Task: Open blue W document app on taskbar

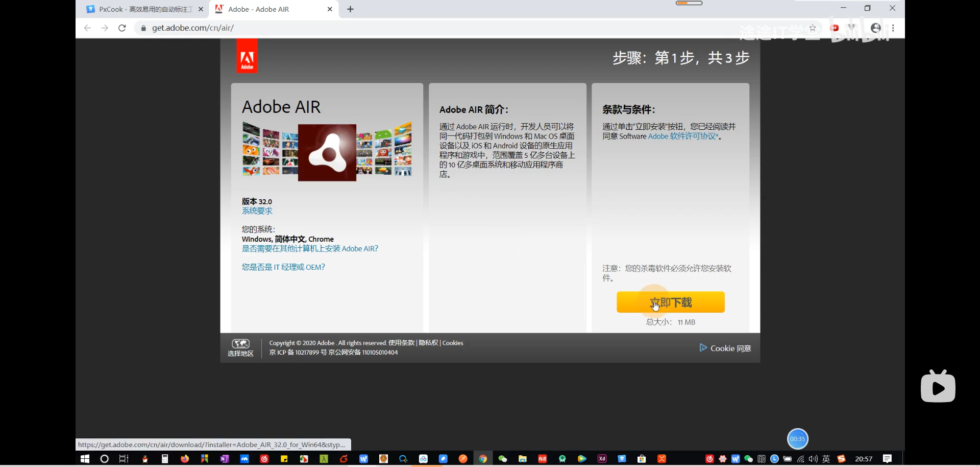Action: point(363,459)
